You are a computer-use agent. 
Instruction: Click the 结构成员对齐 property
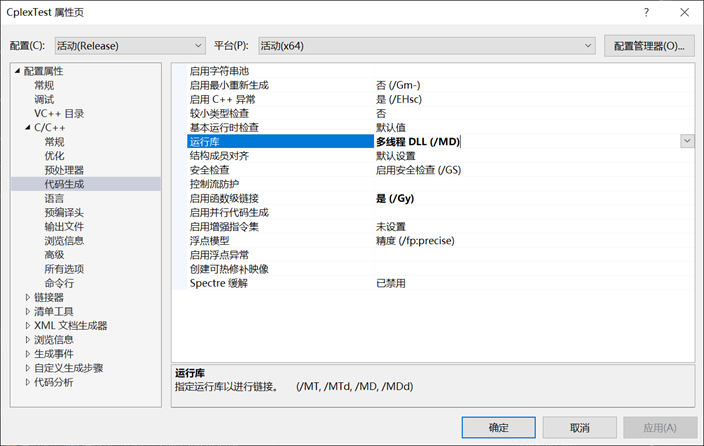219,156
